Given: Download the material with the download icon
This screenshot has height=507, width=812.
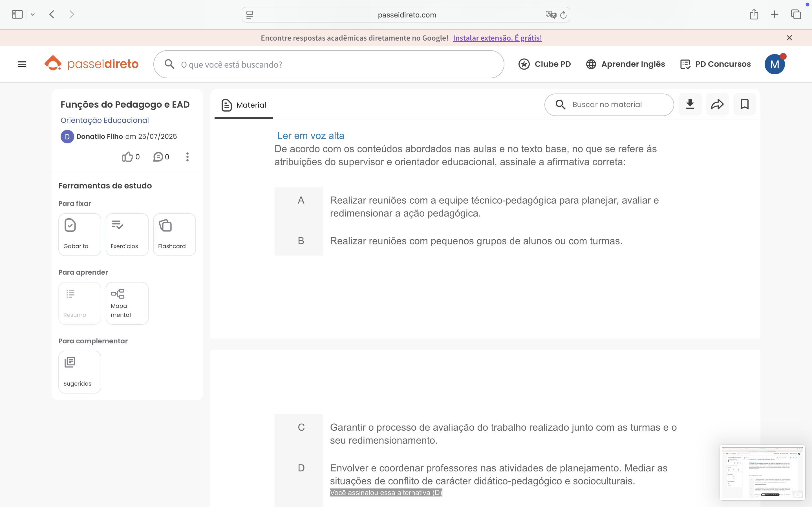Looking at the screenshot, I should 690,104.
